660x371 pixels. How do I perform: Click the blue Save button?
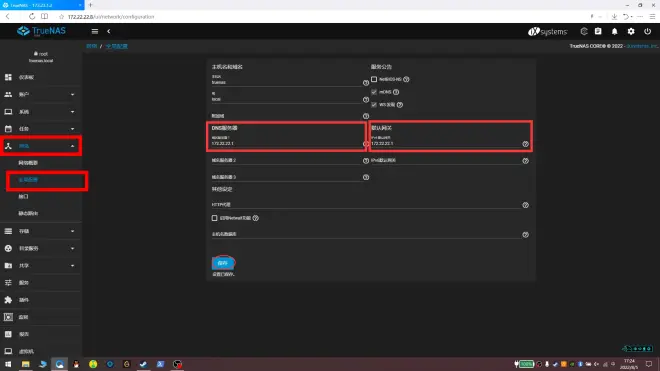coord(223,263)
